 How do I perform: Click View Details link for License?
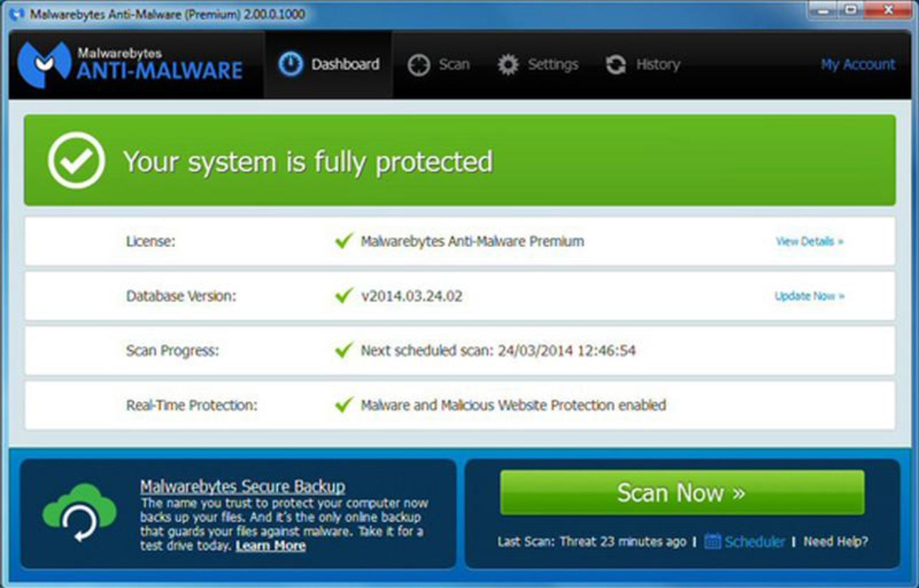809,241
